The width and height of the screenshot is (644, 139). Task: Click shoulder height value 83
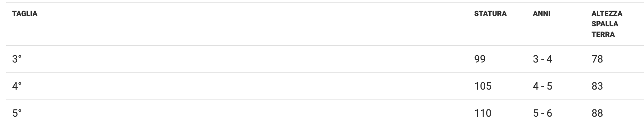(x=597, y=86)
